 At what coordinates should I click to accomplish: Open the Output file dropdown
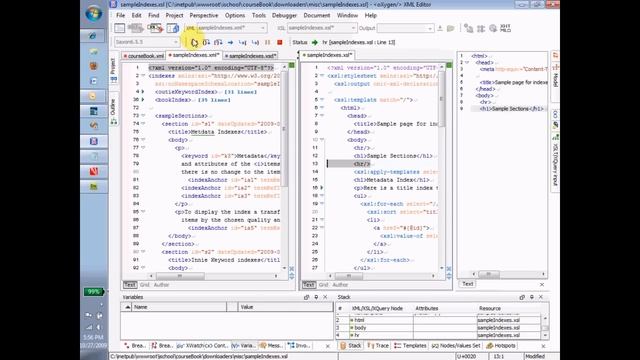430,28
